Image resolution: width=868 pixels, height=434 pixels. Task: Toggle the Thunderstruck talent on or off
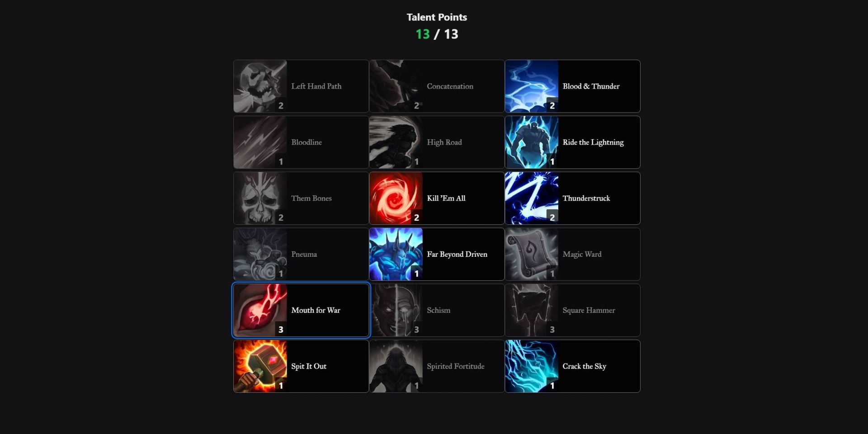(572, 198)
